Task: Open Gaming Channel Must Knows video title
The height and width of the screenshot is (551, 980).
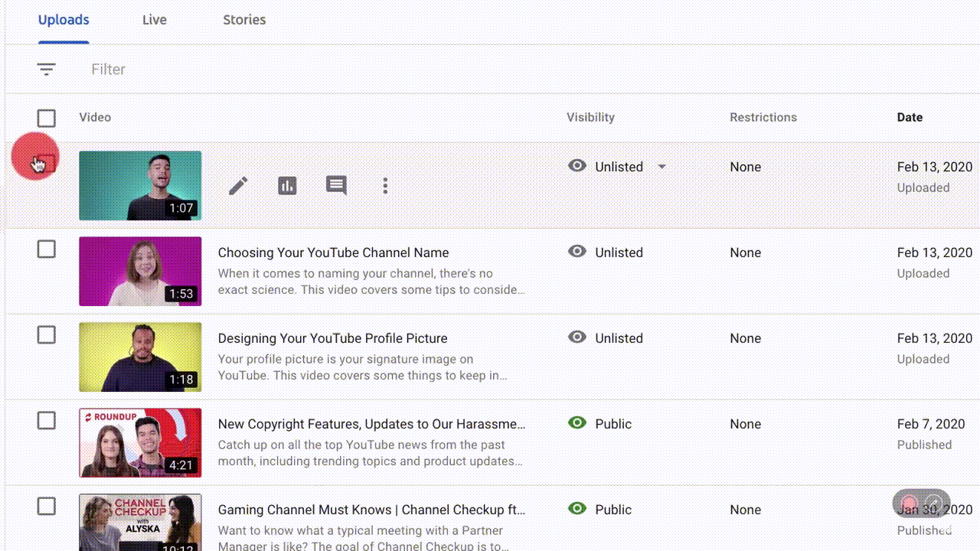Action: 371,510
